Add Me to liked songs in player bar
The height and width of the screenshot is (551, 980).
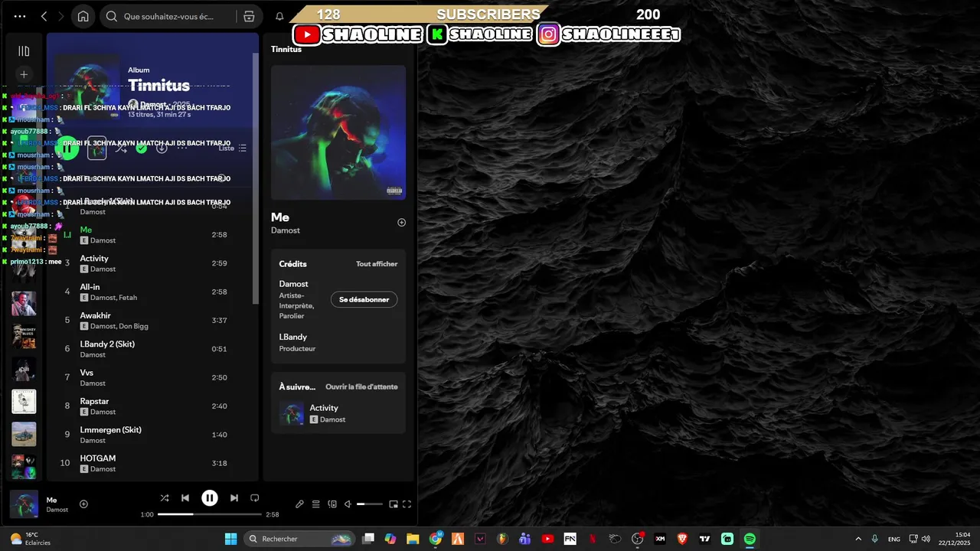point(84,504)
